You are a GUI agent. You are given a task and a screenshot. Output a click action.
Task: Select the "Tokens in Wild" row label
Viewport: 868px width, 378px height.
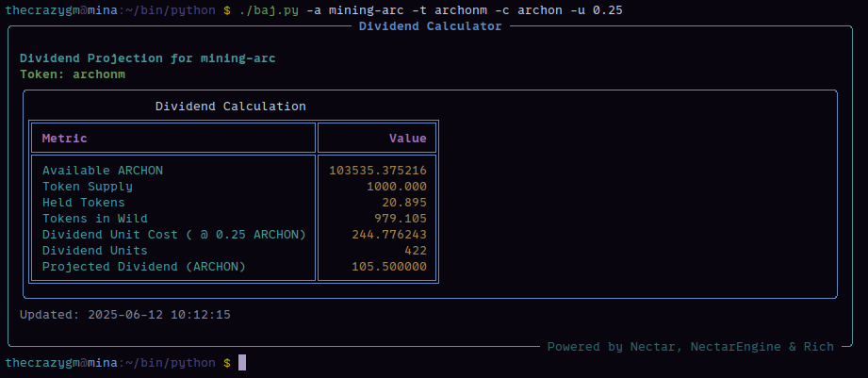(95, 219)
